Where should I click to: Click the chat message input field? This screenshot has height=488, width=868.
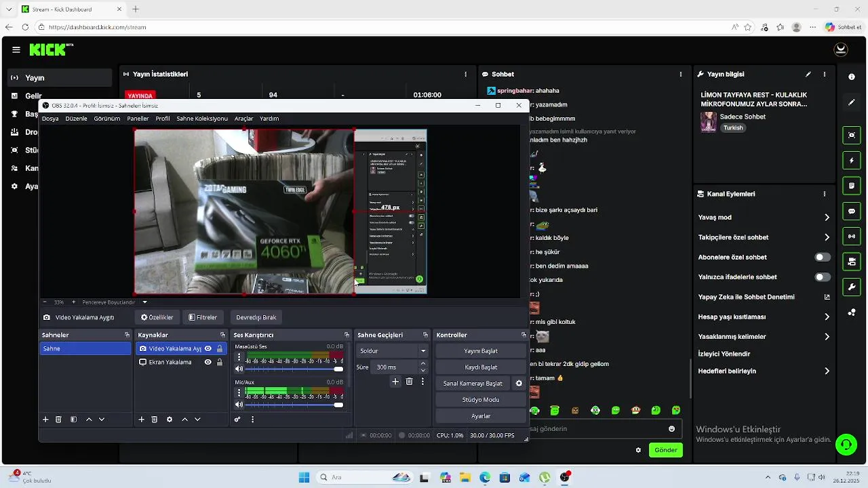(x=597, y=429)
